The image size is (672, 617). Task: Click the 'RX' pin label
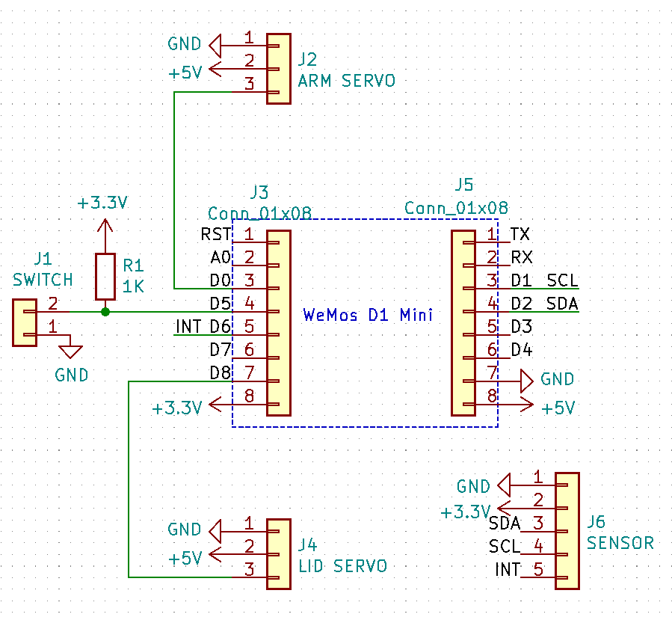pyautogui.click(x=522, y=257)
